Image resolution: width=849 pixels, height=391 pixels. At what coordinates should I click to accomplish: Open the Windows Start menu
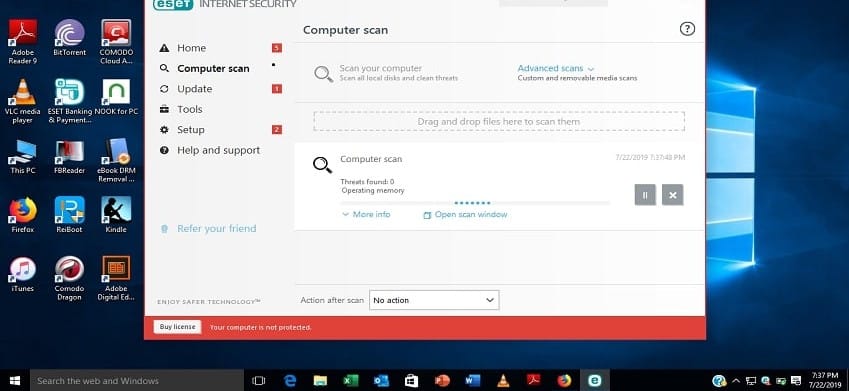pyautogui.click(x=15, y=381)
